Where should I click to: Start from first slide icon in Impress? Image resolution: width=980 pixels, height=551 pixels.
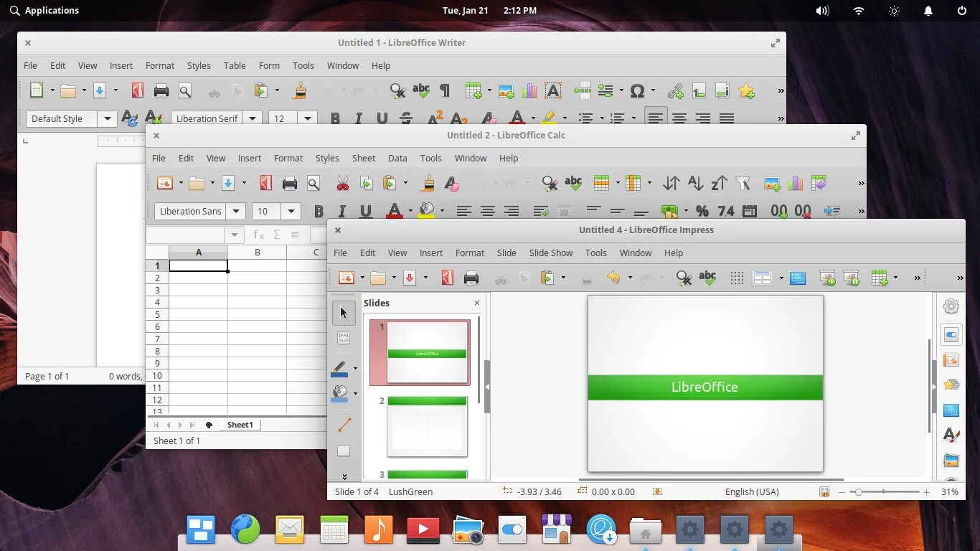[827, 278]
